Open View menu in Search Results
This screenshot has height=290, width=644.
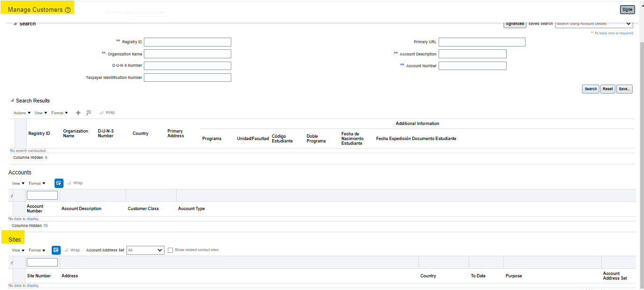tap(41, 113)
